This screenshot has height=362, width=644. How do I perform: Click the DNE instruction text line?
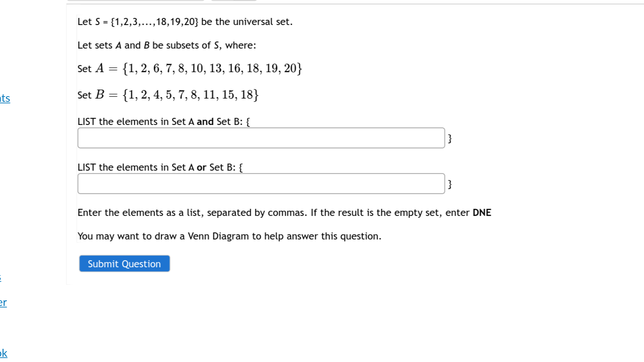tap(284, 213)
